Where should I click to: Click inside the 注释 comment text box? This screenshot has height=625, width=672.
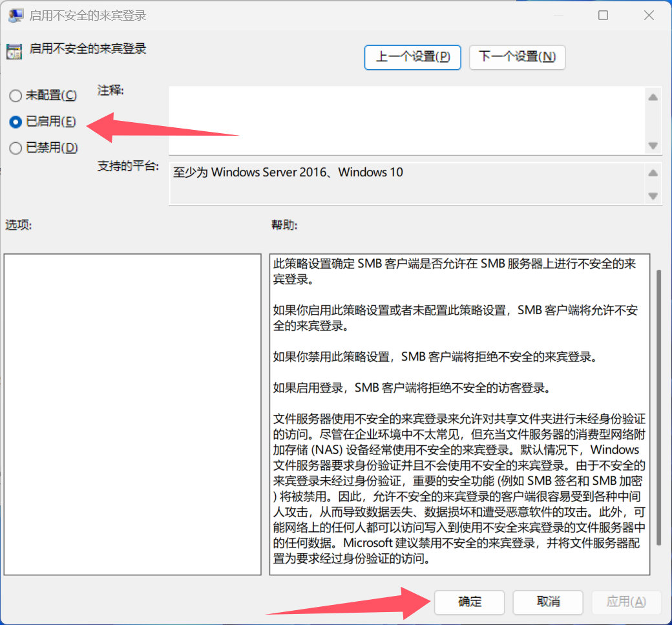click(407, 121)
